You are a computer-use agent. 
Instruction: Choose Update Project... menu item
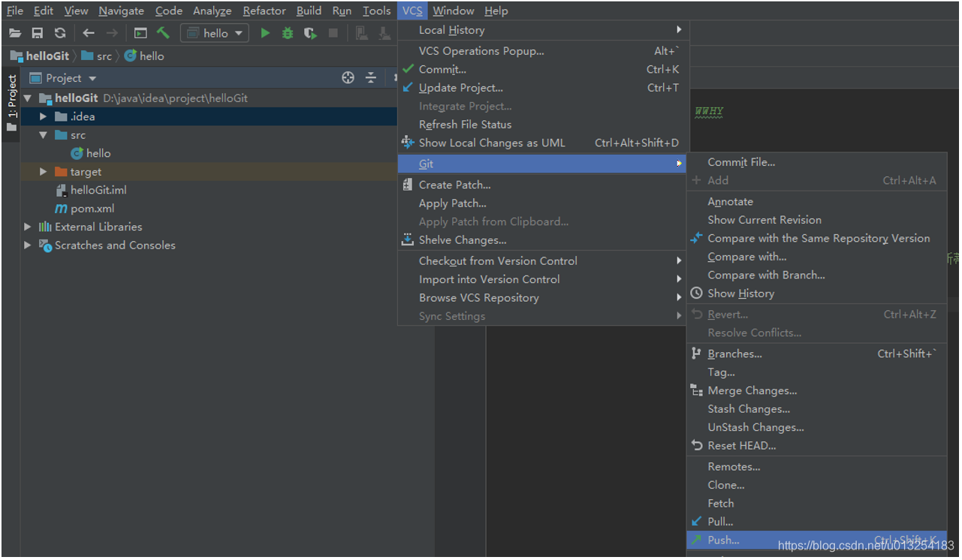[542, 88]
